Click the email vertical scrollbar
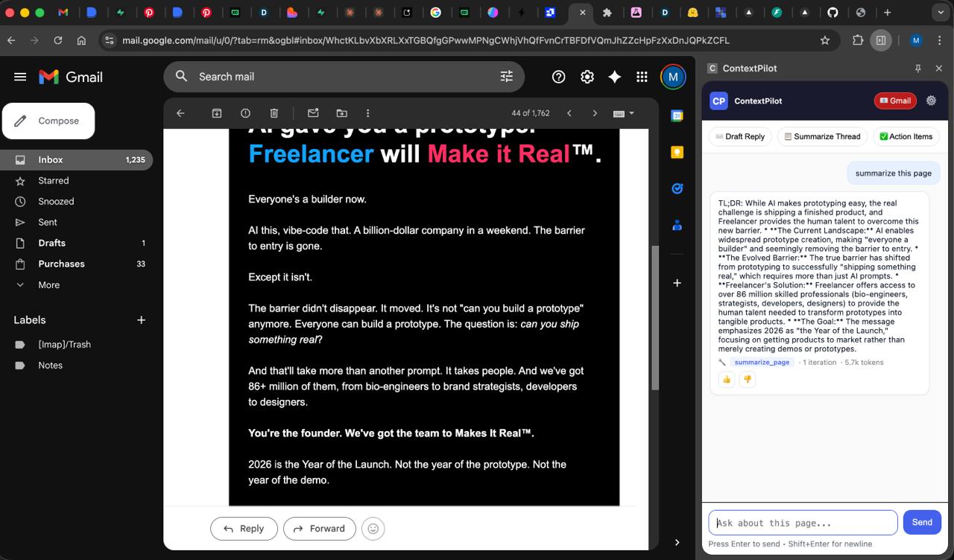This screenshot has height=560, width=954. tap(655, 318)
